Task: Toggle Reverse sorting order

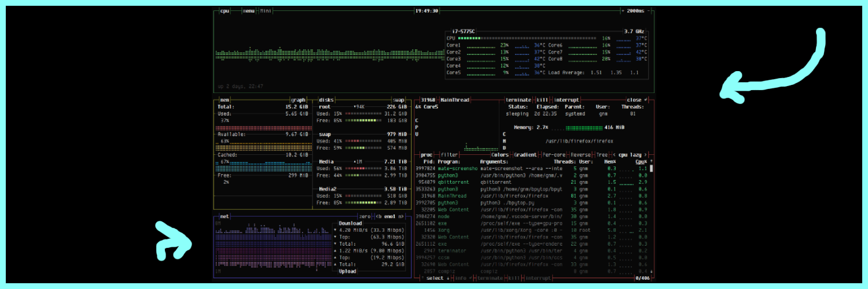Action: pos(580,154)
